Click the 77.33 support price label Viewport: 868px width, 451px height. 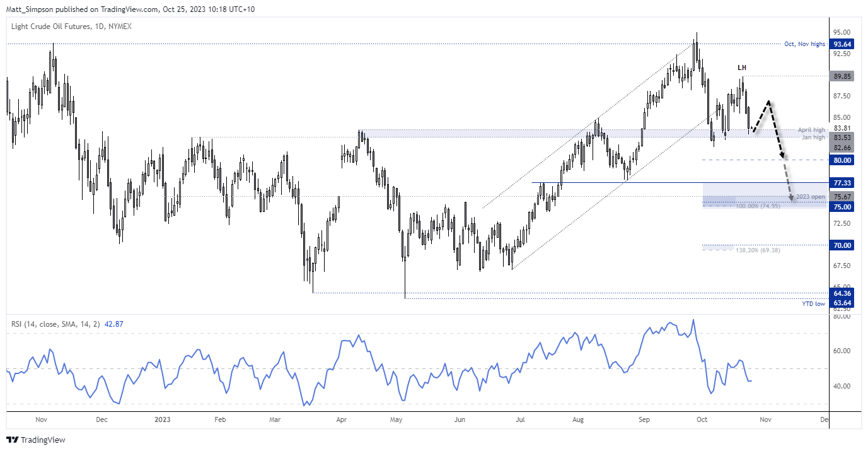(843, 183)
